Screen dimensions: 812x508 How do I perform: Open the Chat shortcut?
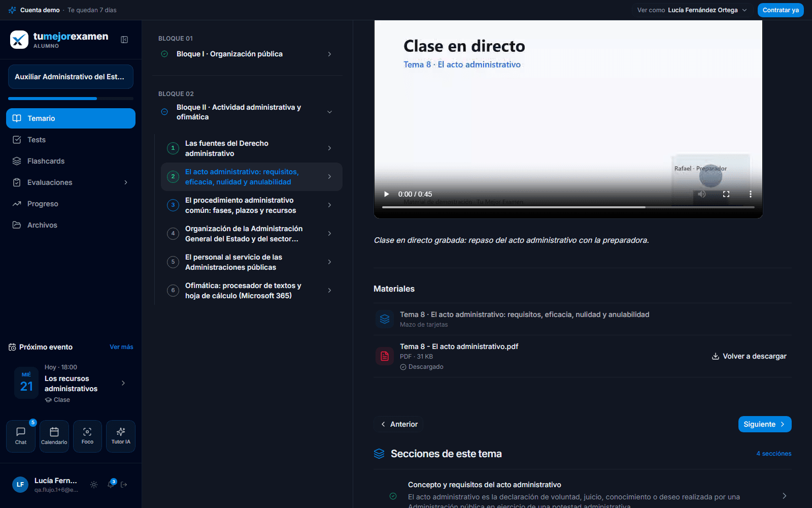coord(21,436)
